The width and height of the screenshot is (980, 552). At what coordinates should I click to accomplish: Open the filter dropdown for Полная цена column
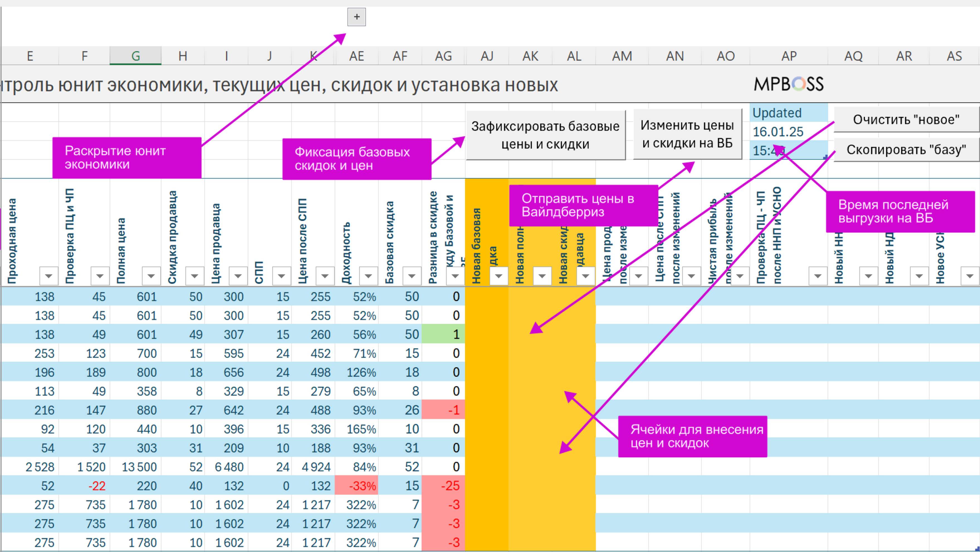tap(151, 276)
